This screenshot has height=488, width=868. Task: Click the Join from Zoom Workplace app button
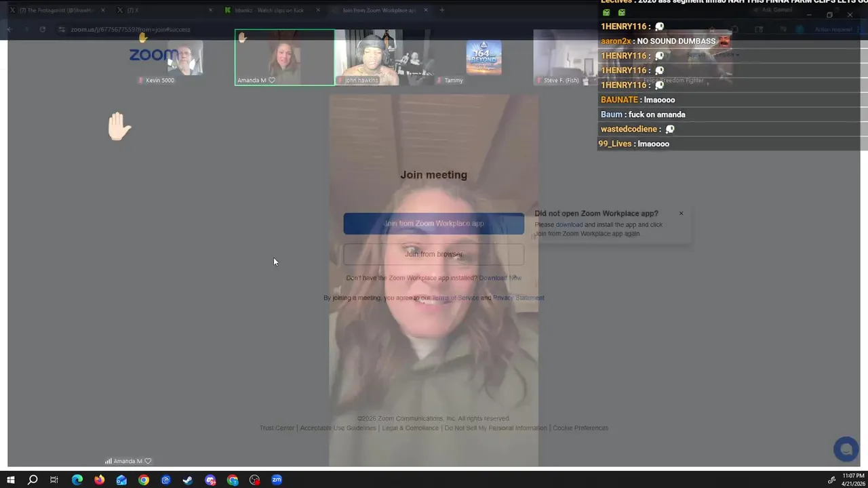tap(433, 224)
